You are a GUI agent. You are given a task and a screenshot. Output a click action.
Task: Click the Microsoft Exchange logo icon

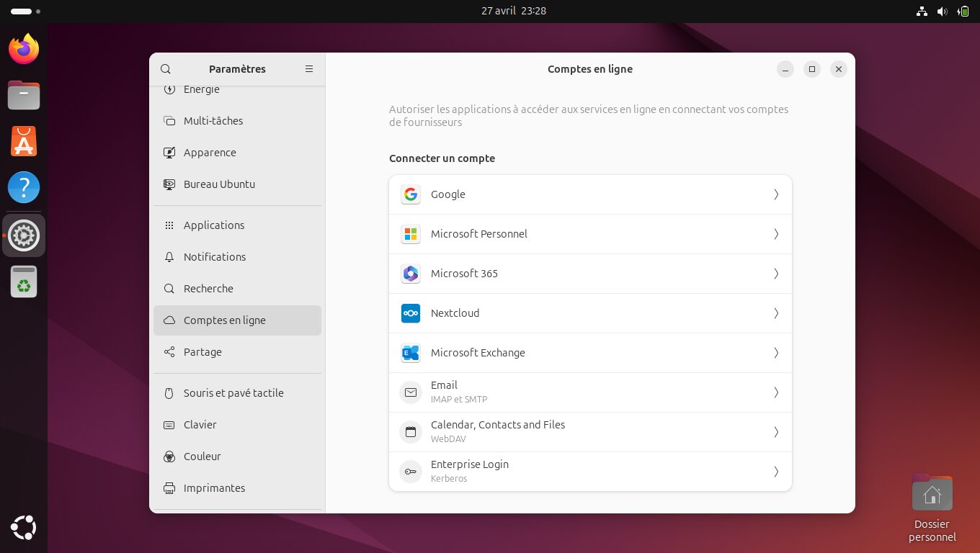tap(411, 353)
